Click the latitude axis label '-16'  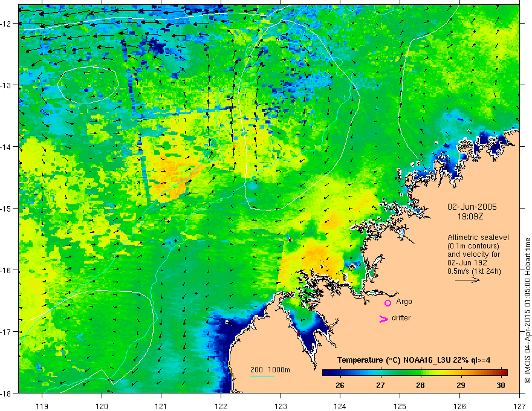pyautogui.click(x=7, y=270)
